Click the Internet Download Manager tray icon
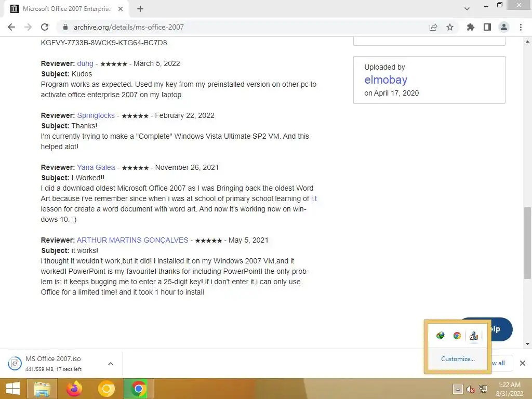532x399 pixels. pos(441,336)
